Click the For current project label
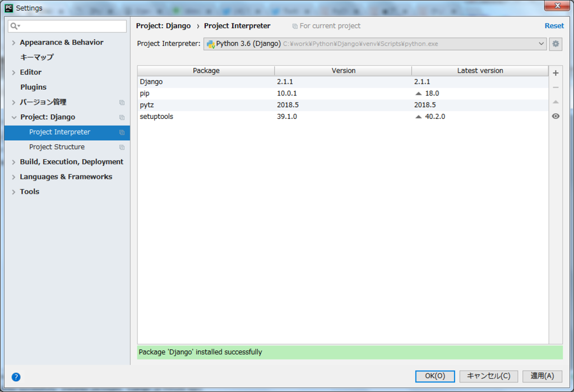Screen dimensions: 574x392 pyautogui.click(x=330, y=26)
